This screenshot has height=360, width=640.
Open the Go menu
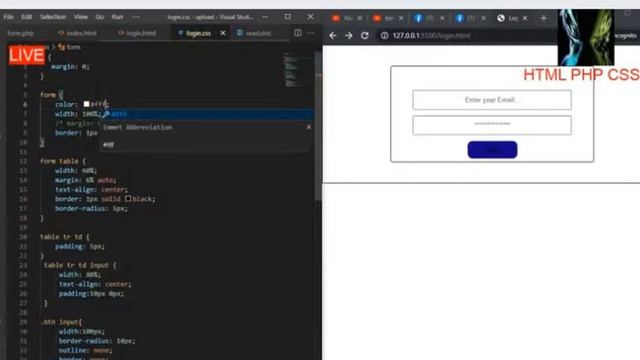[100, 17]
